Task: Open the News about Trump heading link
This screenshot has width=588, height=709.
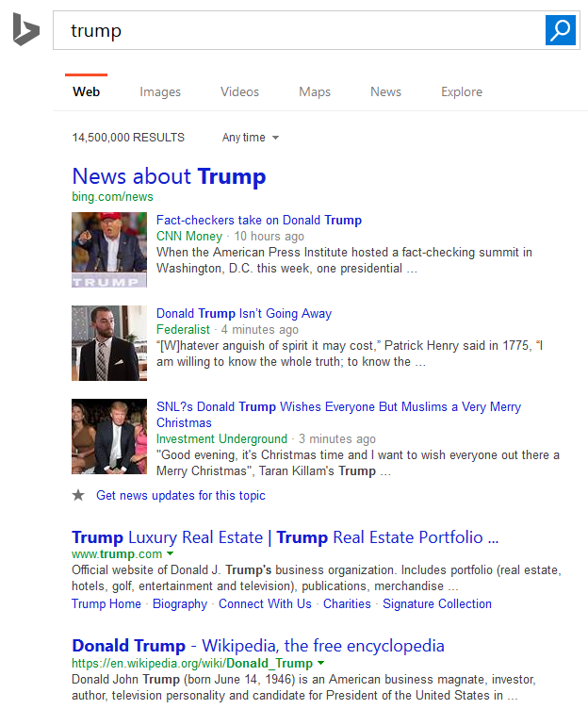Action: [x=169, y=176]
